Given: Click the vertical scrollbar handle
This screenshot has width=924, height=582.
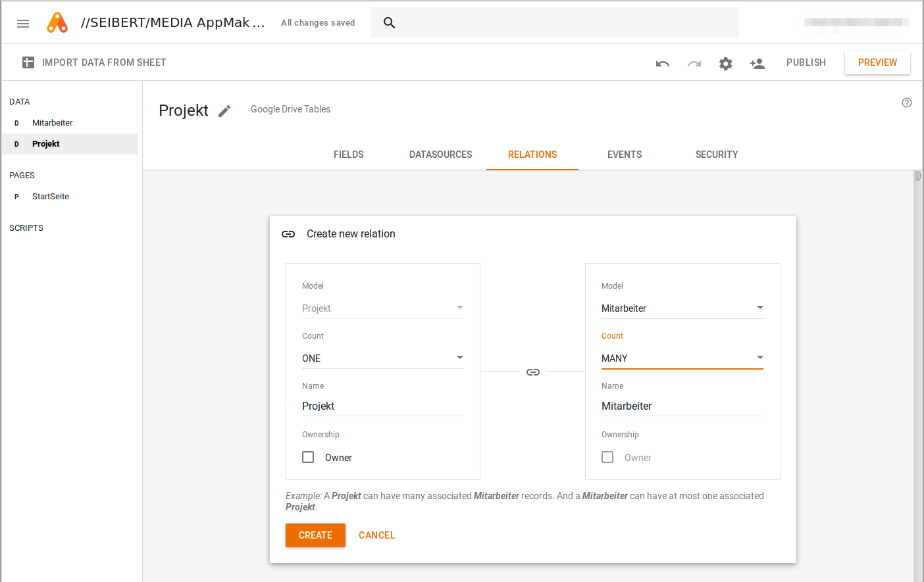Looking at the screenshot, I should click(917, 176).
